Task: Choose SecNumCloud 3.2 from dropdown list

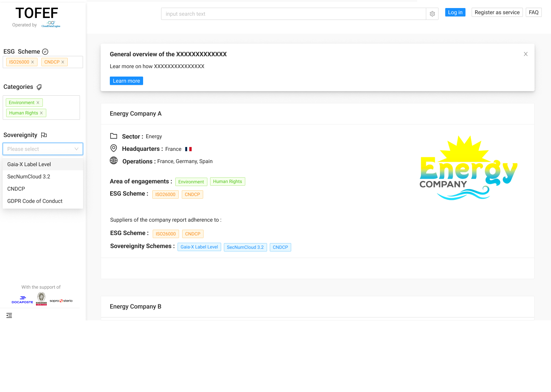Action: point(29,176)
